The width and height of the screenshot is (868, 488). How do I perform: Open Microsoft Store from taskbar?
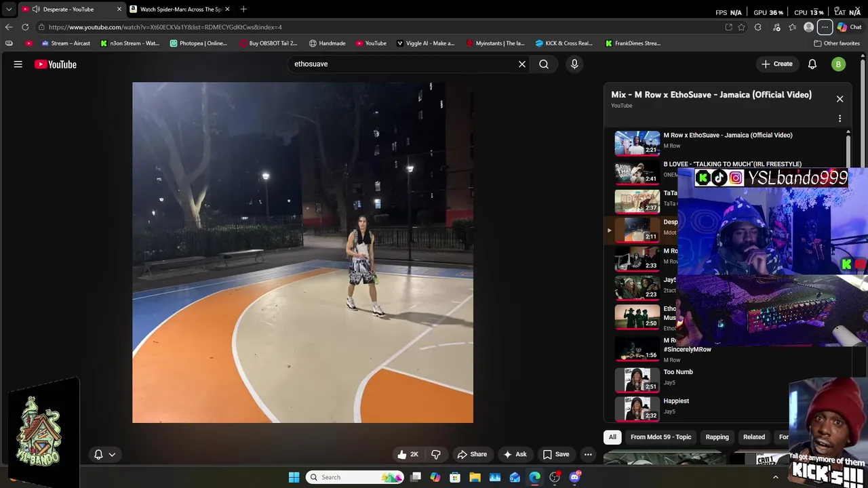[x=455, y=477]
